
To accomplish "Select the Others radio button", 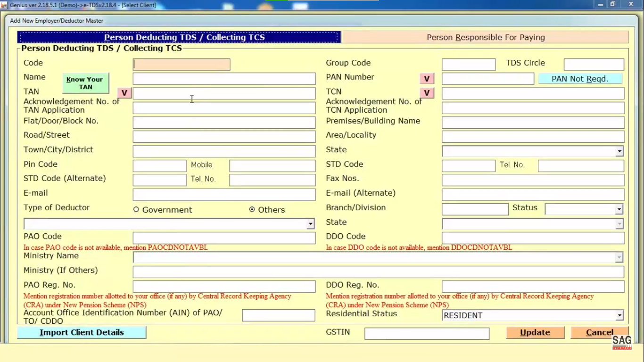I will (252, 210).
